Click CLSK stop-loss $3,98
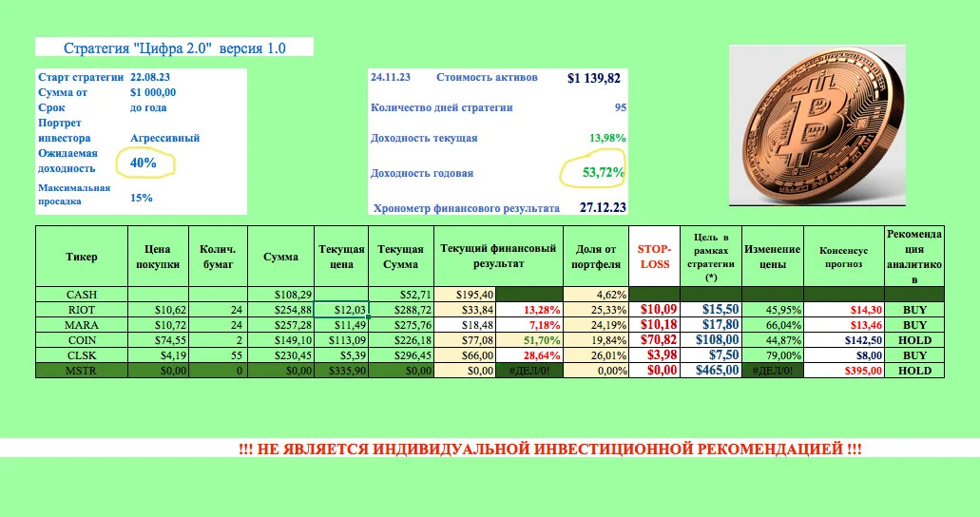This screenshot has width=980, height=517. (x=654, y=355)
